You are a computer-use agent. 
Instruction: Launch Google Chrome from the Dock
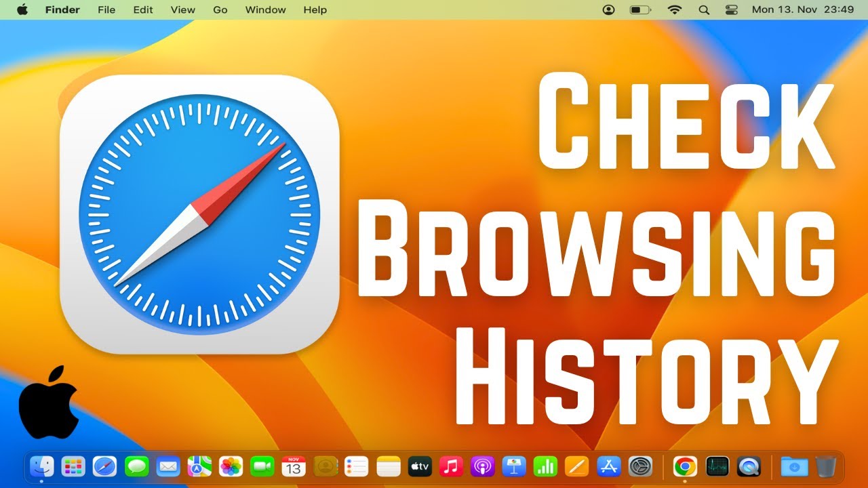(686, 466)
